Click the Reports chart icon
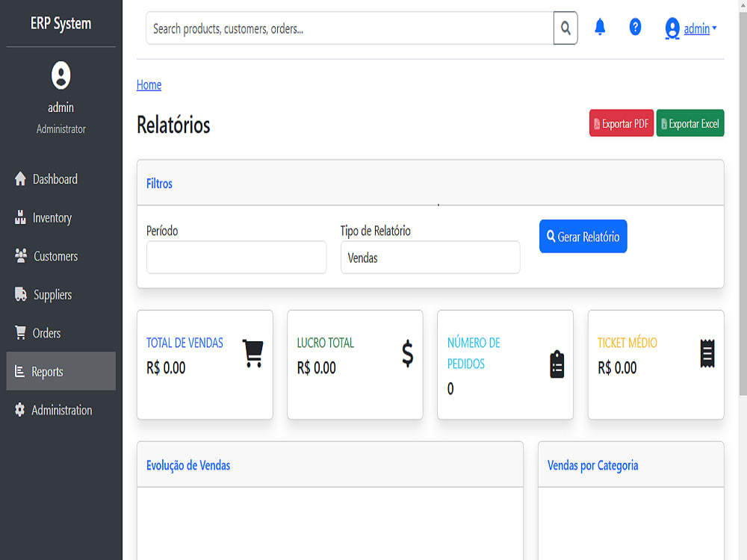 [x=19, y=371]
